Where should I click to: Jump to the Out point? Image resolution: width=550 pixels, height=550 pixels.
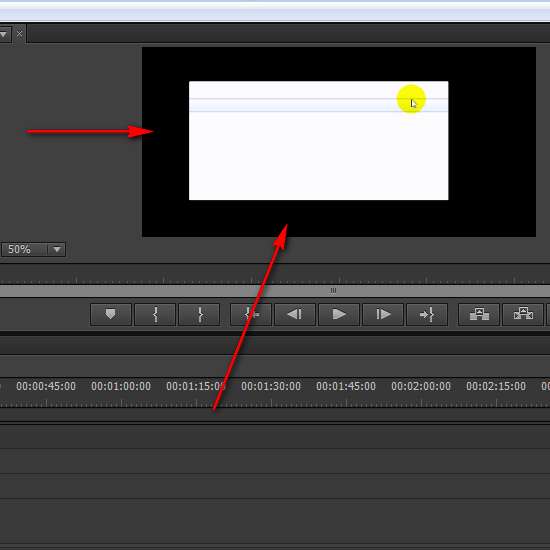(x=427, y=314)
